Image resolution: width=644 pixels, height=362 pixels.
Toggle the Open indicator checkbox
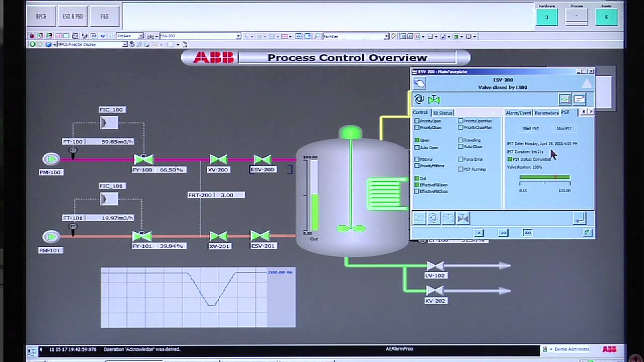click(x=417, y=140)
